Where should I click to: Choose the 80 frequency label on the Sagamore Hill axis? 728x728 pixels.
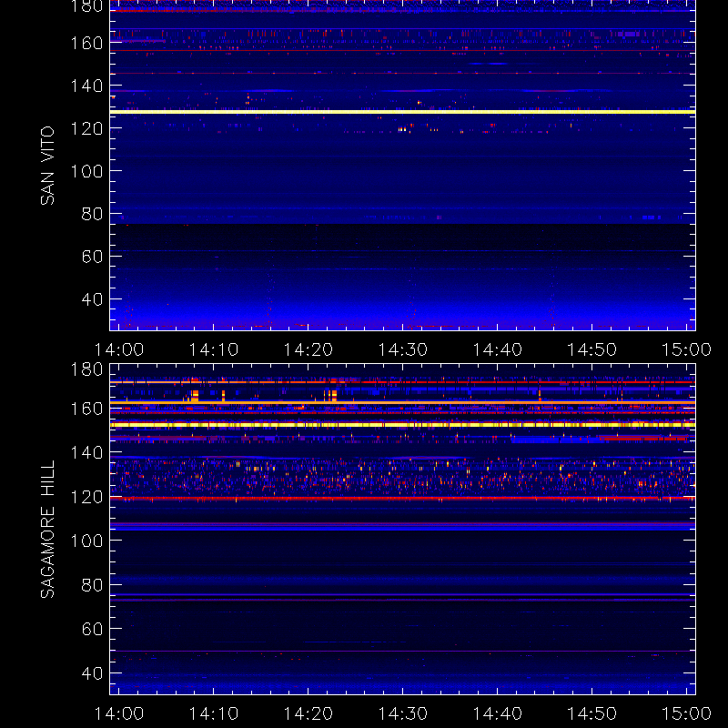click(92, 585)
